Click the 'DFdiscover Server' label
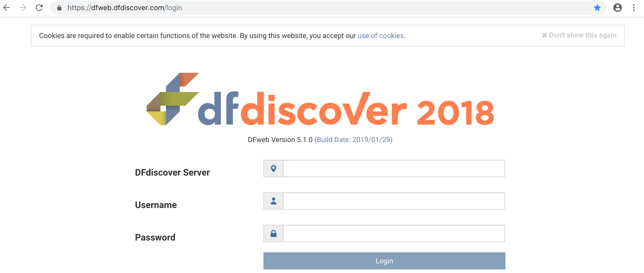Image resolution: width=644 pixels, height=273 pixels. [172, 173]
